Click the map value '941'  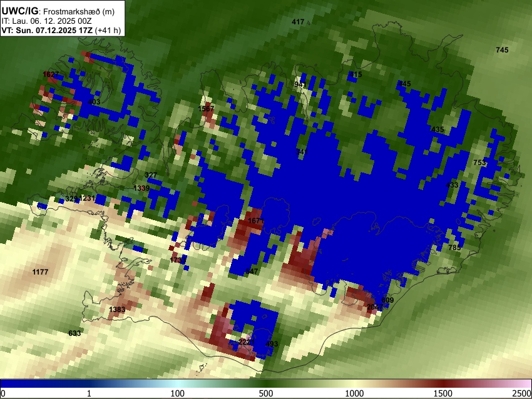(300, 84)
